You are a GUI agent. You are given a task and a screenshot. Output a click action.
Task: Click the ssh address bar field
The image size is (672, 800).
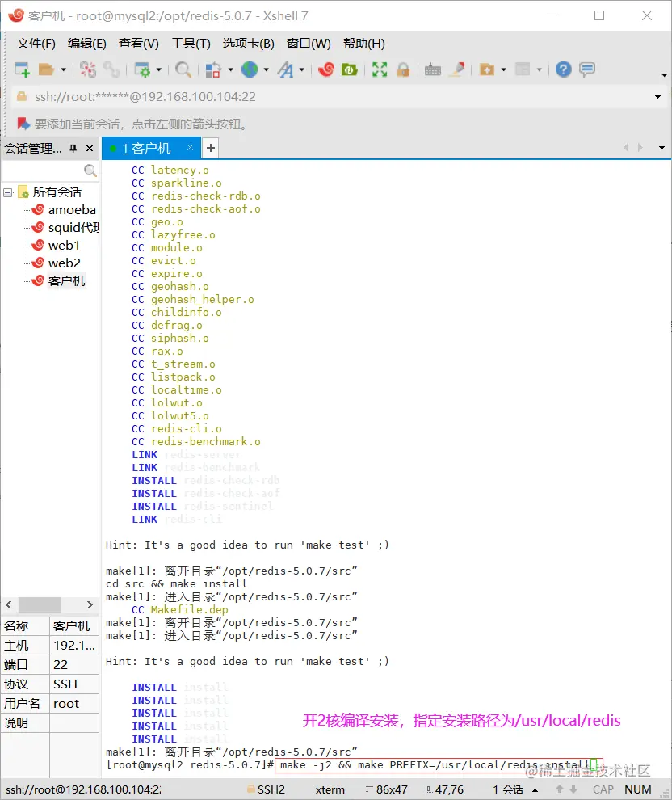coord(331,97)
